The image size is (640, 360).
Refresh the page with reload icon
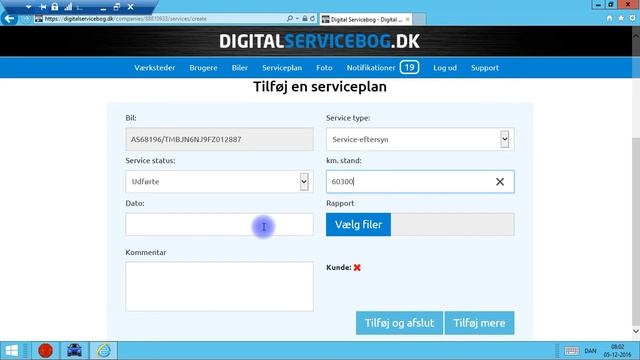pyautogui.click(x=312, y=19)
